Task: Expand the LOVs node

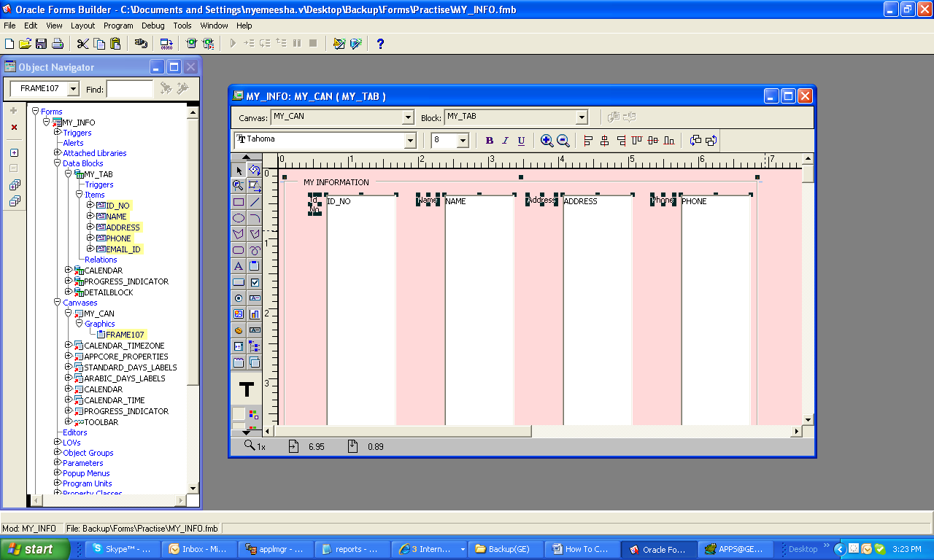Action: (58, 442)
